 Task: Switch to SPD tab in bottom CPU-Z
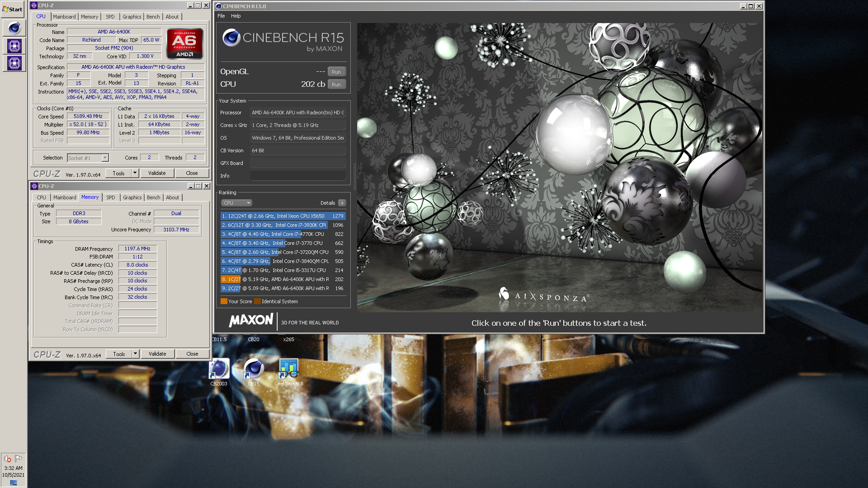point(111,197)
